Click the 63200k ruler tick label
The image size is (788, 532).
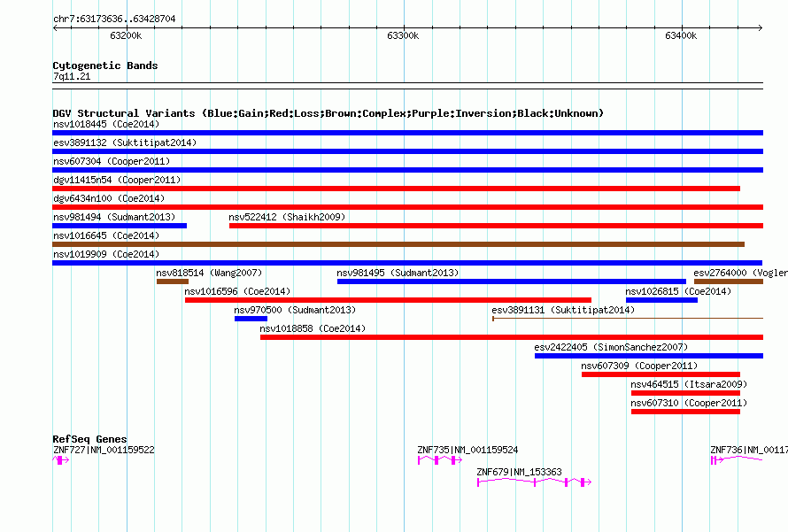coord(126,35)
